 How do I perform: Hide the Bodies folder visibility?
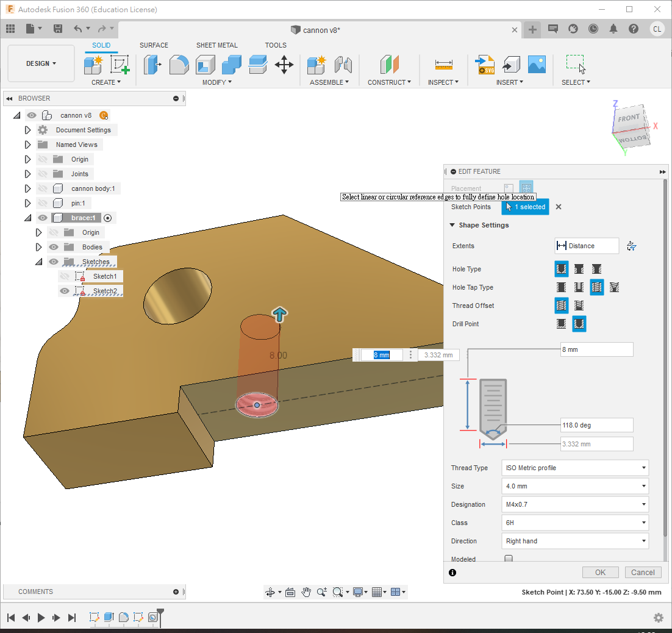point(54,247)
